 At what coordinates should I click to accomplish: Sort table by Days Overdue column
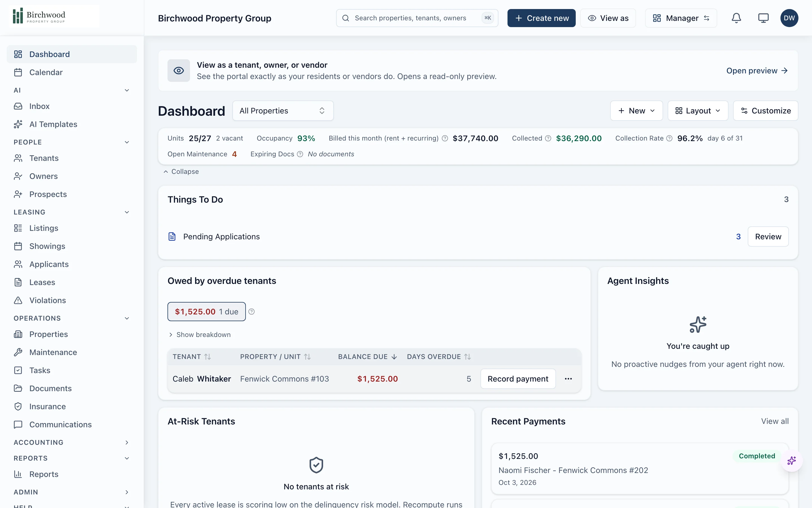(439, 357)
